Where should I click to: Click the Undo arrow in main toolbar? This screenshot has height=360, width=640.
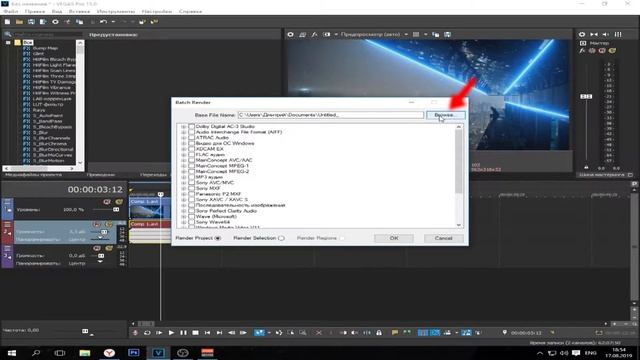pyautogui.click(x=103, y=22)
